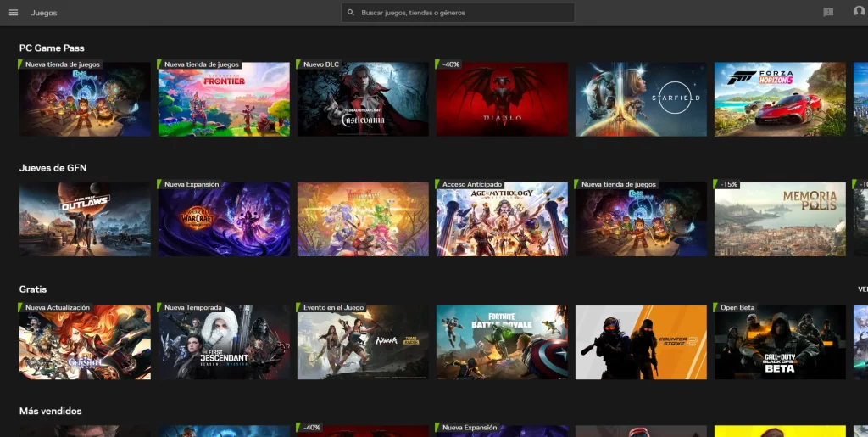Open Core Keeper in Jueves de GFN row

click(x=641, y=219)
